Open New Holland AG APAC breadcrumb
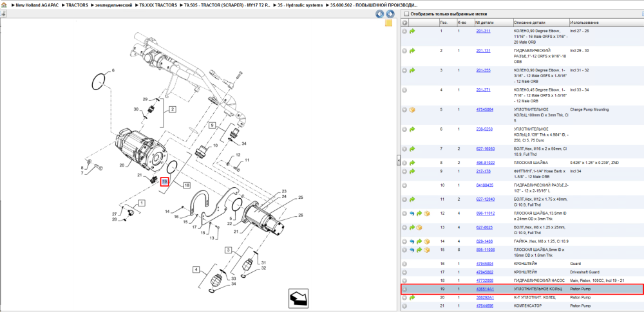Image resolution: width=644 pixels, height=312 pixels. click(37, 5)
